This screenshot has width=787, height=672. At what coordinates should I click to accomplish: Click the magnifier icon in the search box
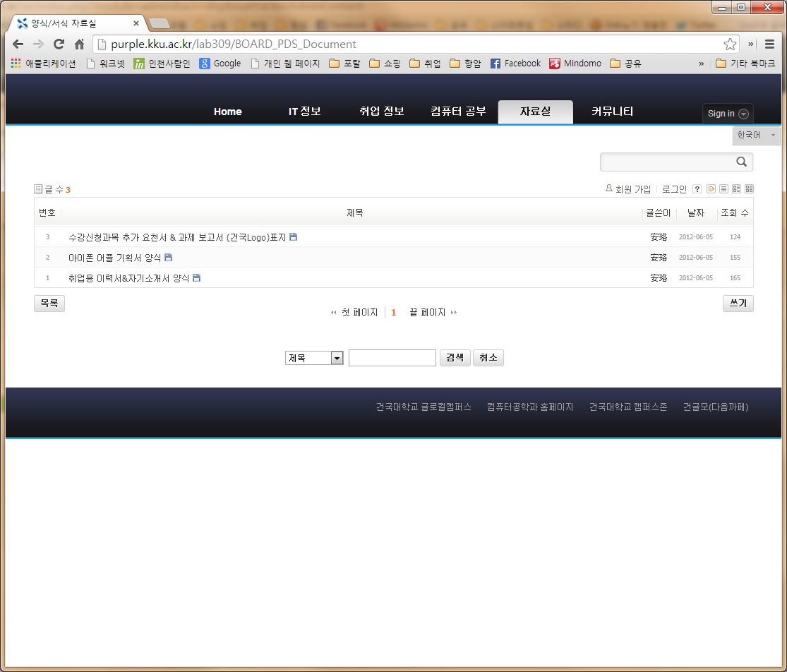tap(741, 162)
